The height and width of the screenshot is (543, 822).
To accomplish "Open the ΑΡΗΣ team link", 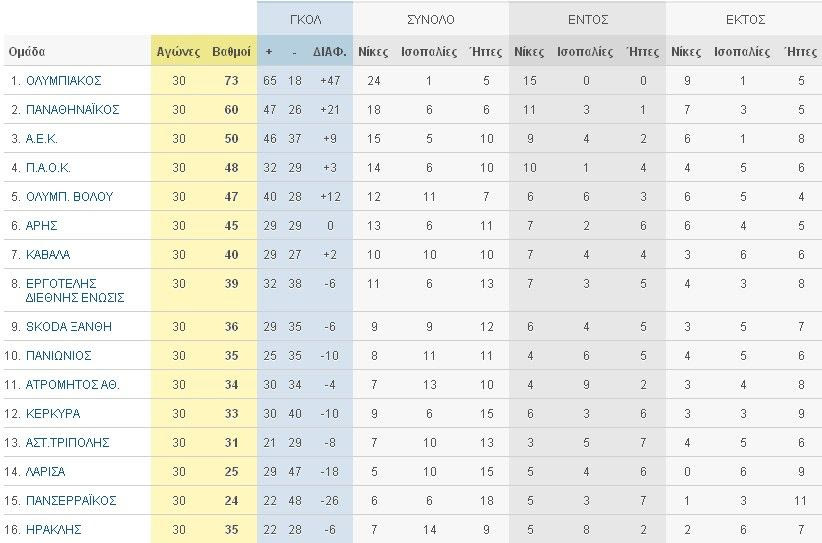I will pyautogui.click(x=42, y=225).
